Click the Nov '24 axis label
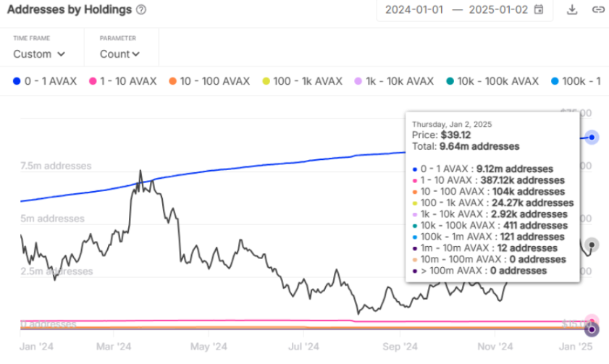Screen dimensions: 609x364 (495, 346)
